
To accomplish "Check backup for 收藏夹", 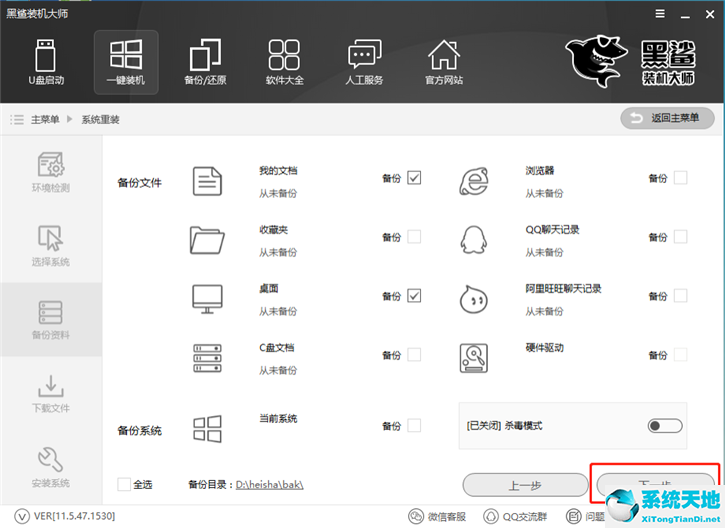I will pyautogui.click(x=414, y=237).
